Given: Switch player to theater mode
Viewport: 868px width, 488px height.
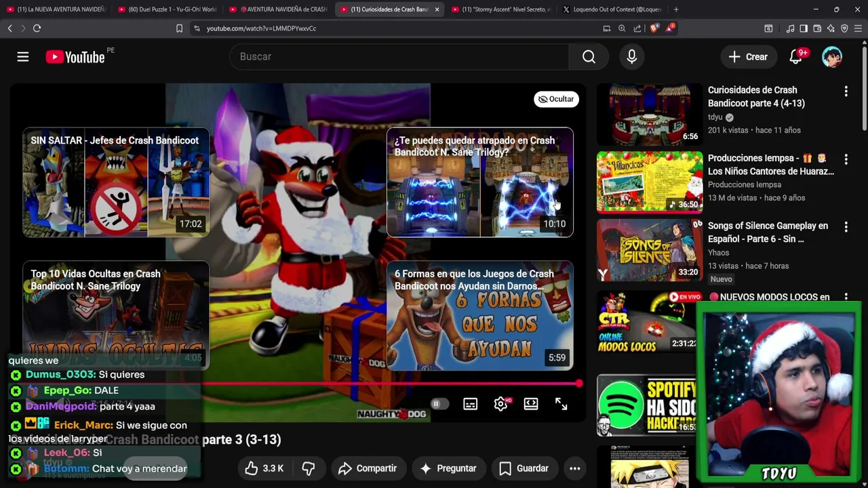Looking at the screenshot, I should click(531, 404).
